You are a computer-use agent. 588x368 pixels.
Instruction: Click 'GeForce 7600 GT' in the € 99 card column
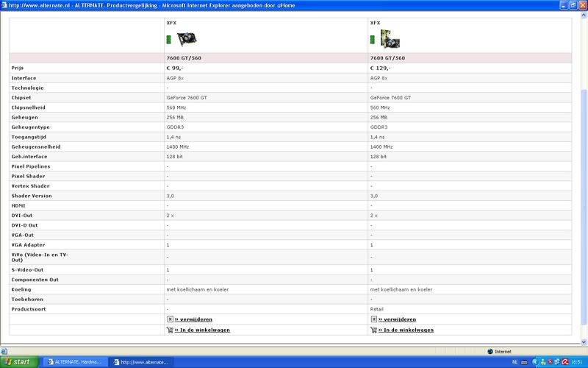187,98
